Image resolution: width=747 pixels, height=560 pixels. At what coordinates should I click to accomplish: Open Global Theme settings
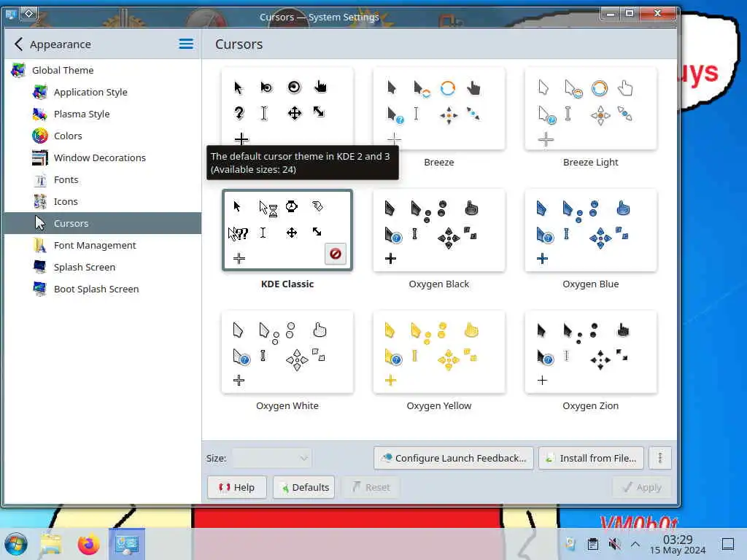102,70
